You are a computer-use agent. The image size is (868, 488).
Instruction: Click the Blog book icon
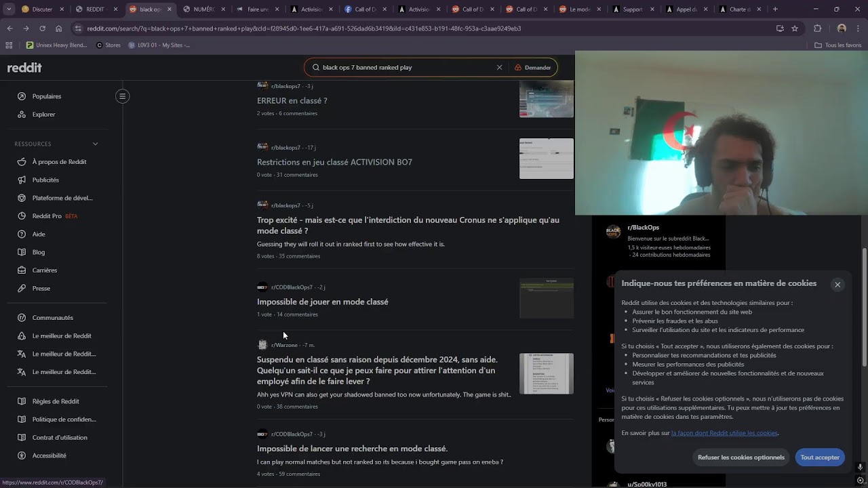point(22,252)
